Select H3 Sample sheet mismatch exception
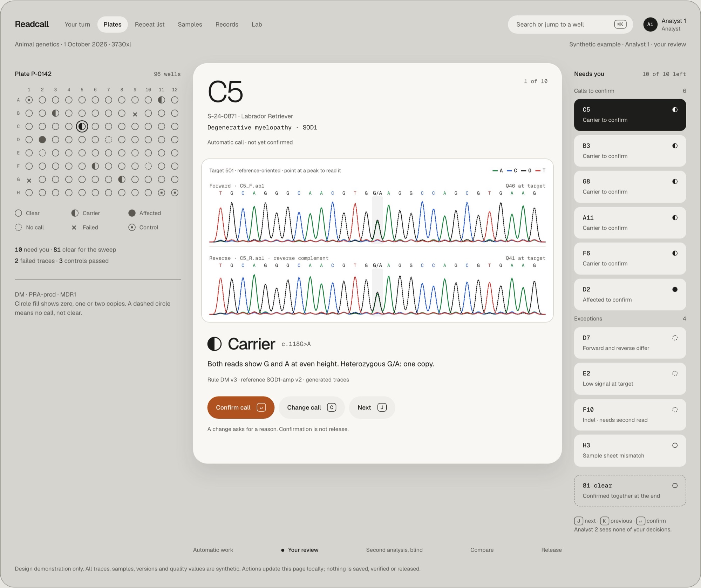The width and height of the screenshot is (701, 588). click(630, 451)
